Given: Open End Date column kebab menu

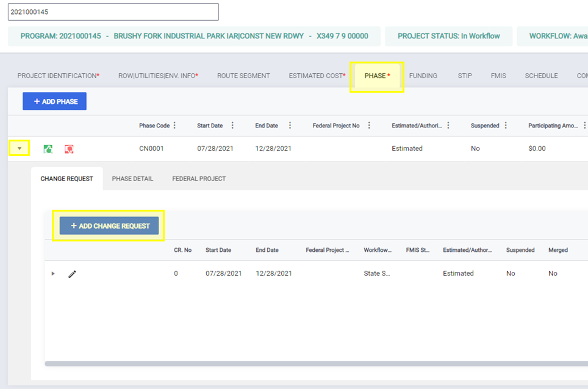Looking at the screenshot, I should point(290,126).
